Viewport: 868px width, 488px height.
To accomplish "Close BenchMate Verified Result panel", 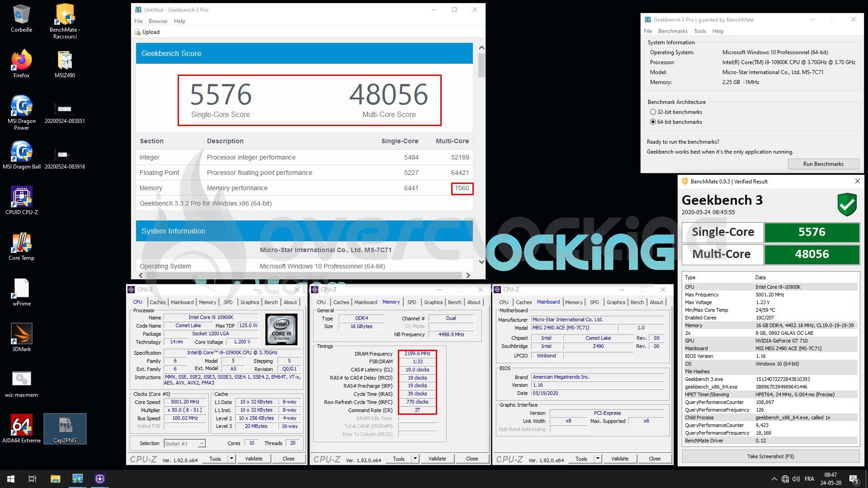I will point(858,181).
